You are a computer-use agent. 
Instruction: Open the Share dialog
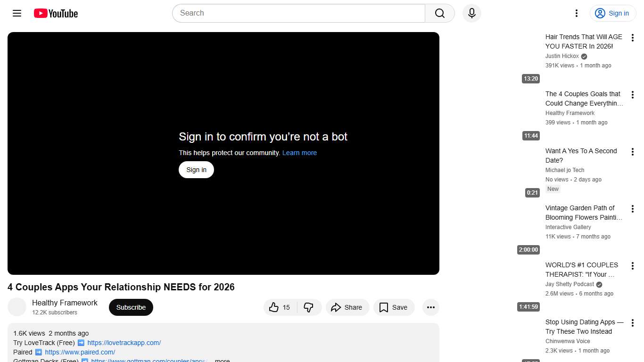347,307
